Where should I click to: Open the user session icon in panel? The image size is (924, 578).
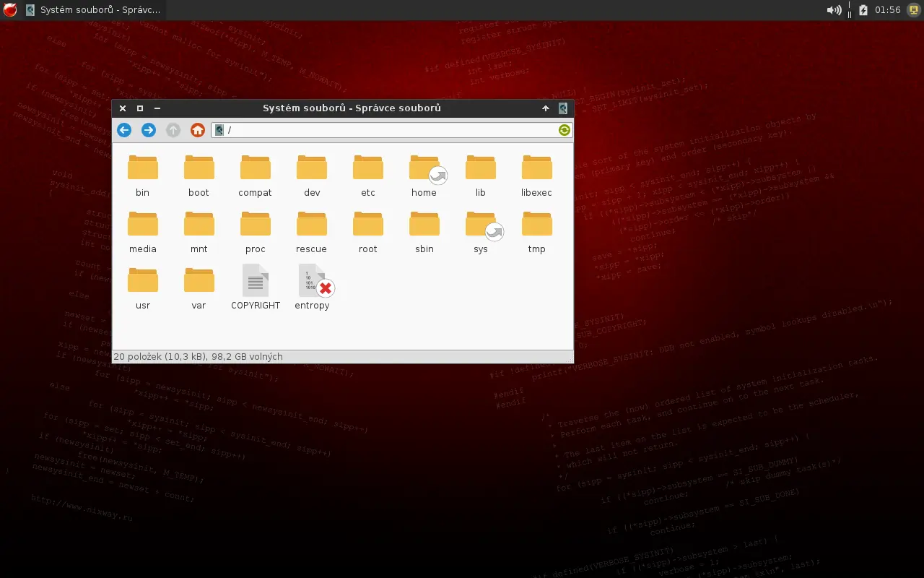914,10
